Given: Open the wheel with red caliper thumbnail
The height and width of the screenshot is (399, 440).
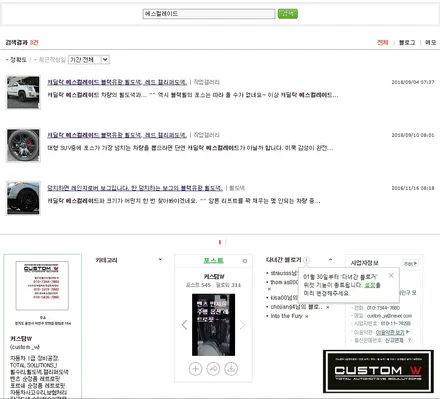Looking at the screenshot, I should [x=23, y=145].
